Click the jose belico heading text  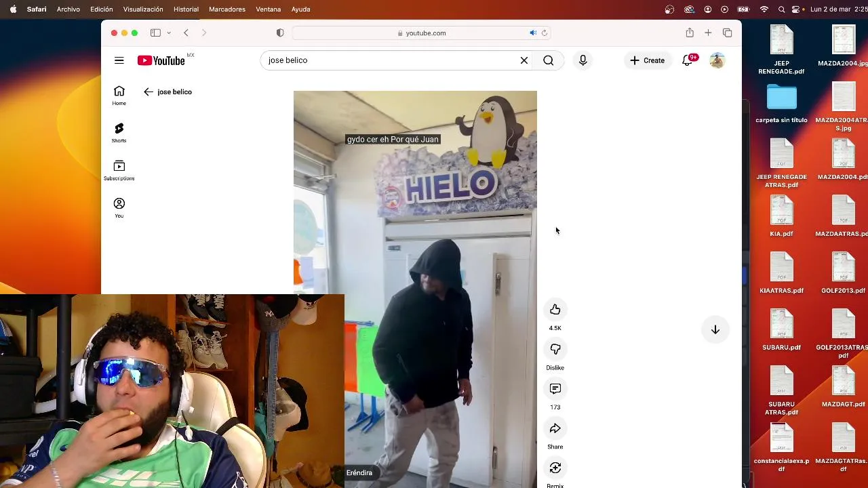[174, 91]
